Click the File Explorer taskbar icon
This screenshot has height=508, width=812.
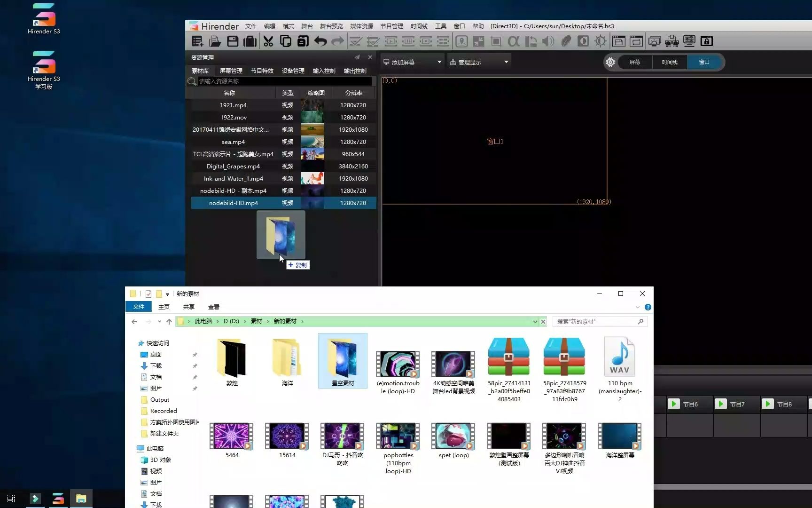click(x=81, y=499)
